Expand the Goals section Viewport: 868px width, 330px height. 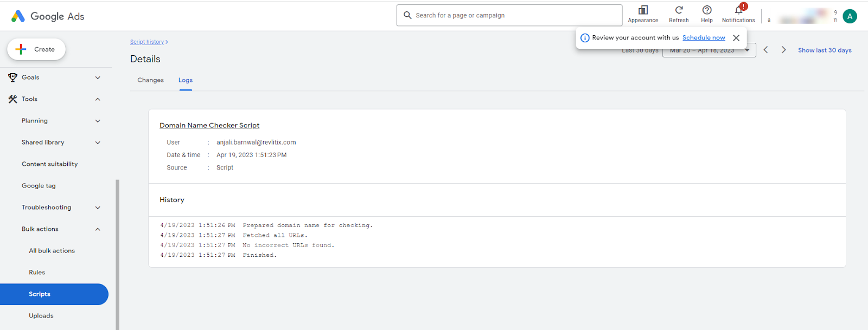click(x=98, y=77)
